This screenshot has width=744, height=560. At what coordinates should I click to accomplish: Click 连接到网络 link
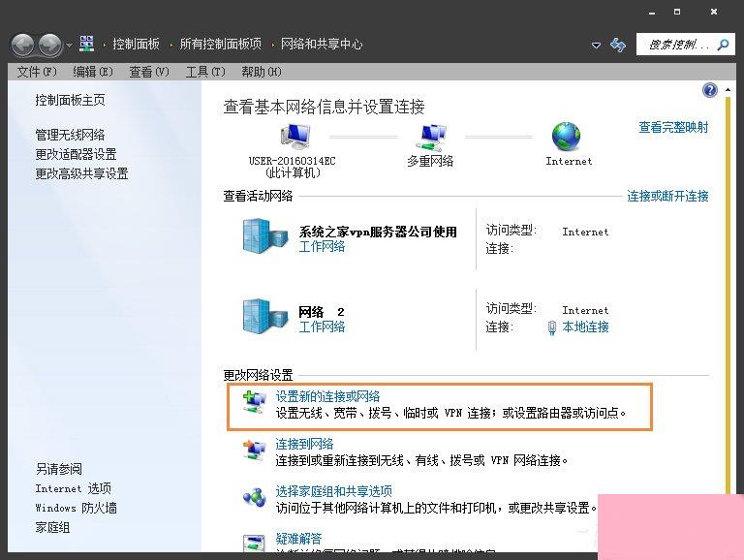click(304, 444)
